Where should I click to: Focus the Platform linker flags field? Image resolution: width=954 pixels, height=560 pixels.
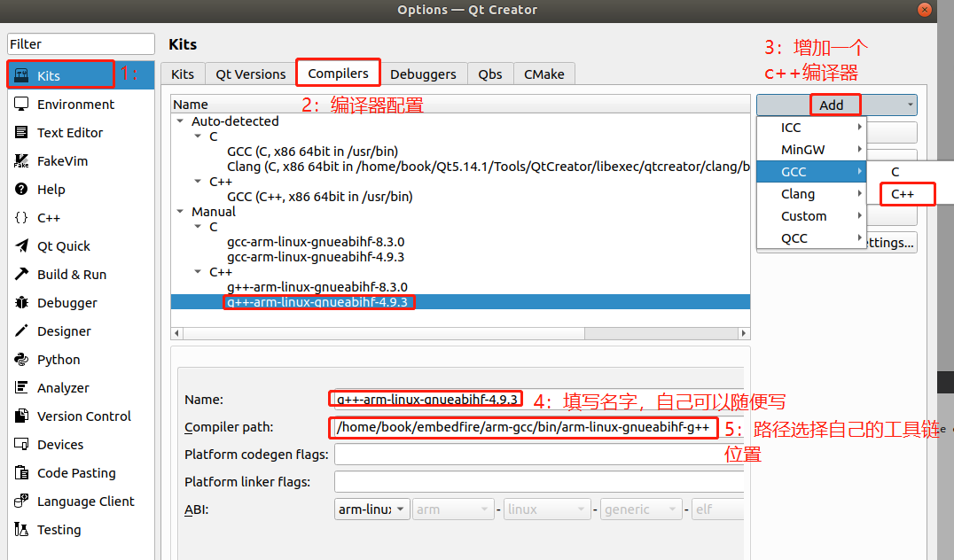coord(538,481)
